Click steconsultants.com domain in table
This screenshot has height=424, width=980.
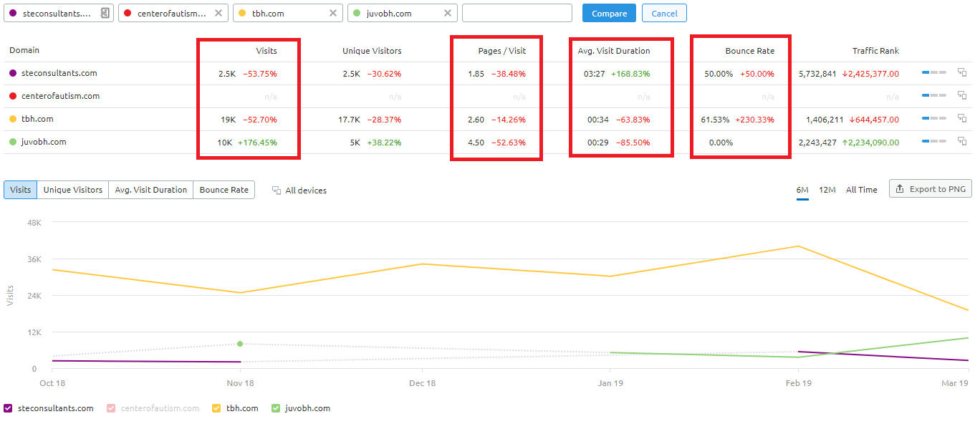59,73
